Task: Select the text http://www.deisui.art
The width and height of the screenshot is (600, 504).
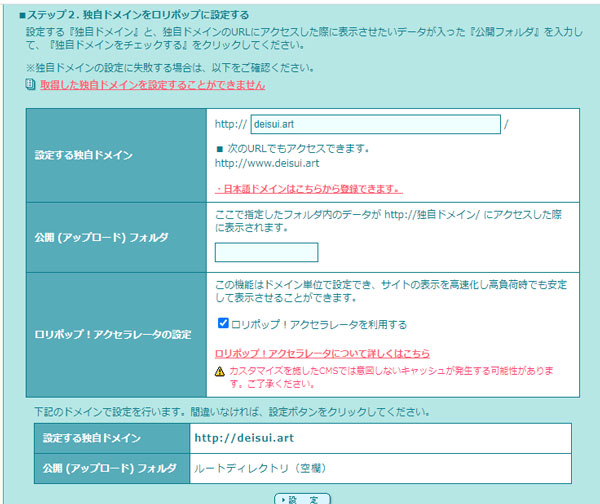Action: tap(267, 163)
